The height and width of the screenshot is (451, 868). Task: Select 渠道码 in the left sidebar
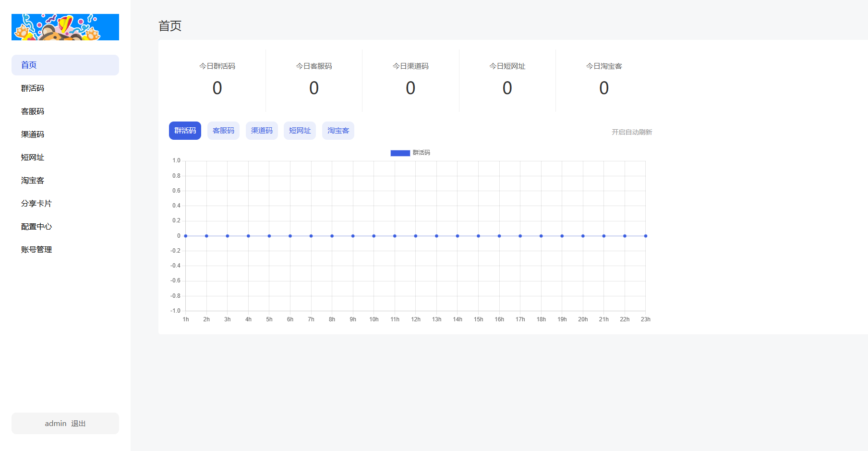click(33, 134)
